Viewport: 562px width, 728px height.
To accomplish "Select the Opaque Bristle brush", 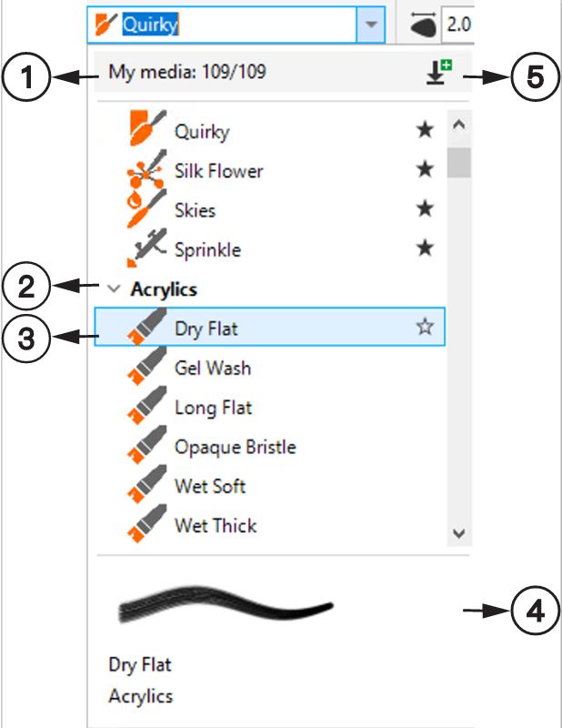I will pyautogui.click(x=269, y=447).
